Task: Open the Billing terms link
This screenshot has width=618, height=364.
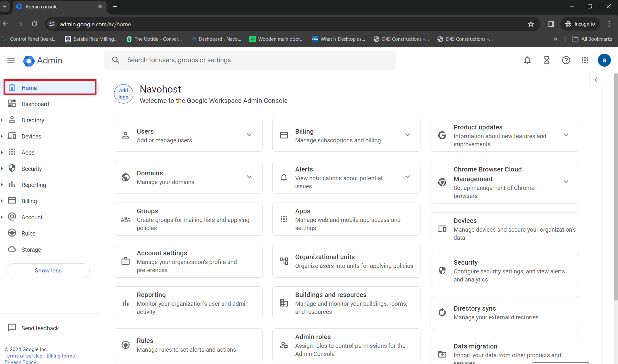Action: point(61,356)
